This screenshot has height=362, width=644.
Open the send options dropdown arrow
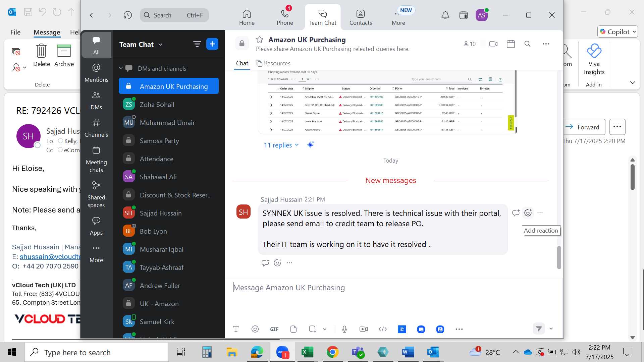[x=551, y=328]
